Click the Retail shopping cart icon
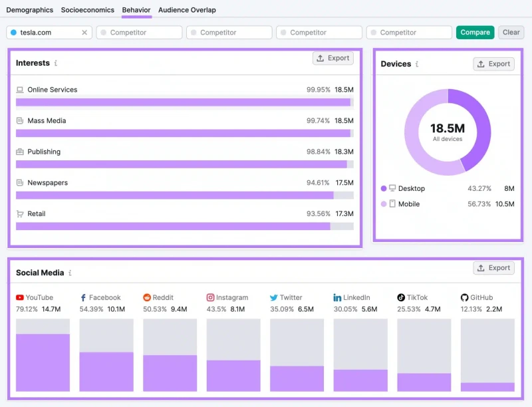This screenshot has height=407, width=532. (x=20, y=213)
